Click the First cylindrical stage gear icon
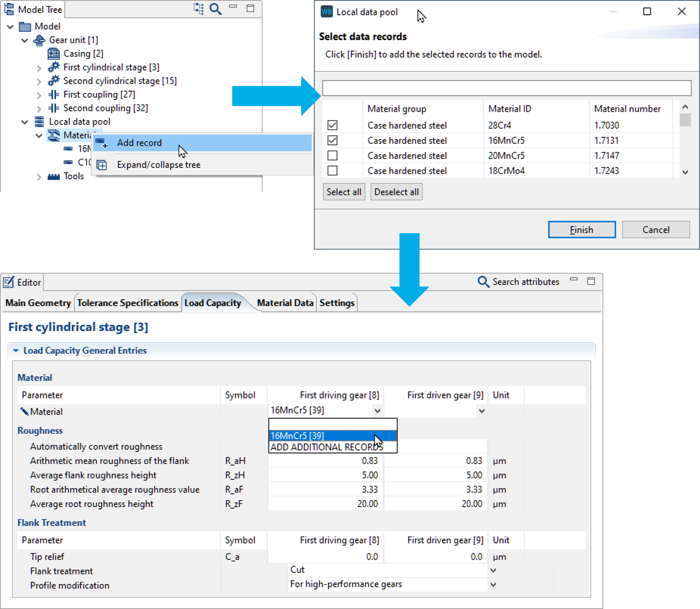The image size is (700, 609). [x=53, y=67]
